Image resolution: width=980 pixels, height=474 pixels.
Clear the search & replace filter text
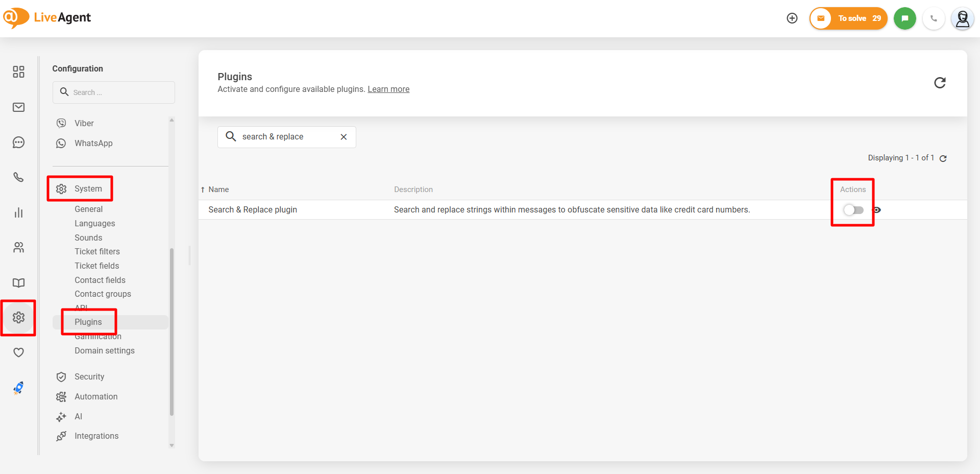(x=344, y=137)
